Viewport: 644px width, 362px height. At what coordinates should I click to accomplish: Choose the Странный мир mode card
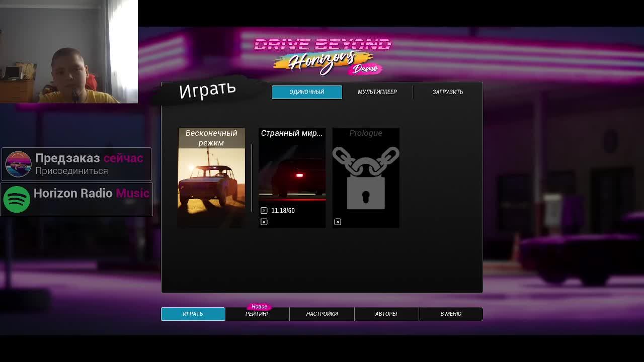click(x=292, y=178)
